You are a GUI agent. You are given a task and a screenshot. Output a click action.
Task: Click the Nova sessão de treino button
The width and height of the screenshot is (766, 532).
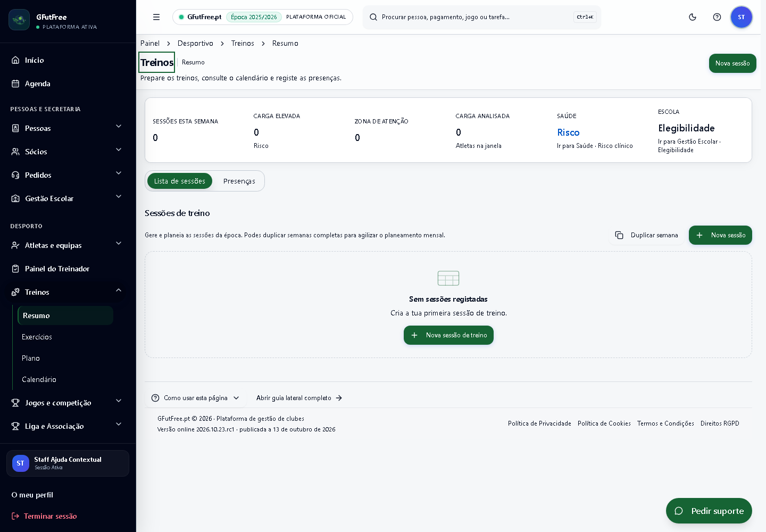(448, 335)
